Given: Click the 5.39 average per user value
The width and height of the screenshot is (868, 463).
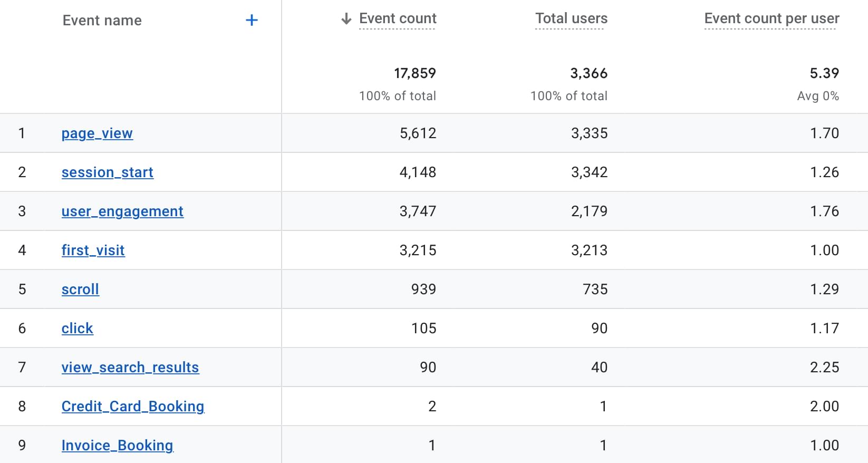Looking at the screenshot, I should [824, 73].
